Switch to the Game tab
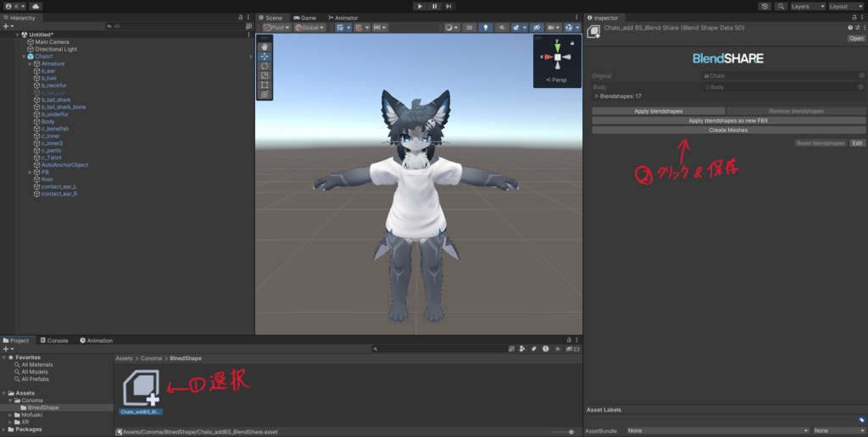 pyautogui.click(x=305, y=18)
